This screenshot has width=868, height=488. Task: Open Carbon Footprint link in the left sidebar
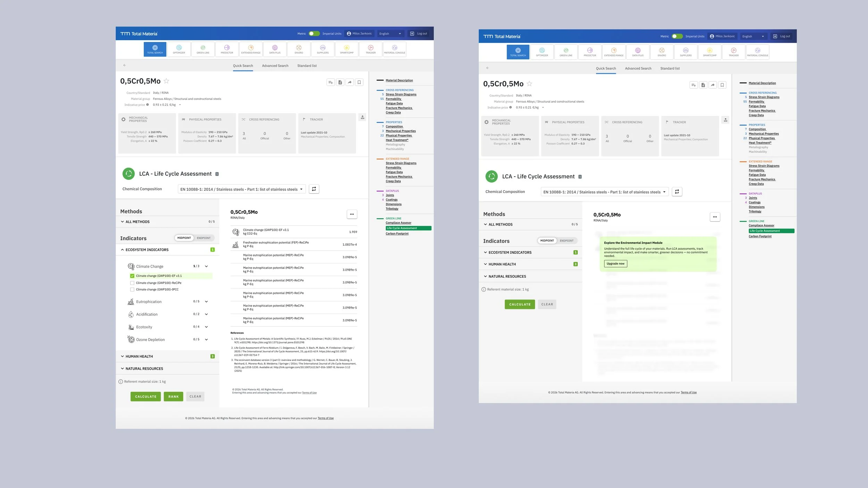[397, 234]
